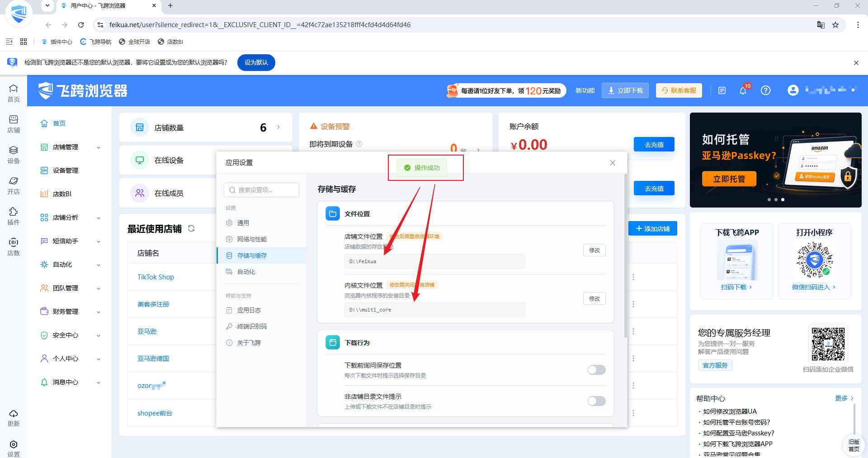The width and height of the screenshot is (868, 458).
Task: Open the help question mark icon in header
Action: click(x=765, y=90)
